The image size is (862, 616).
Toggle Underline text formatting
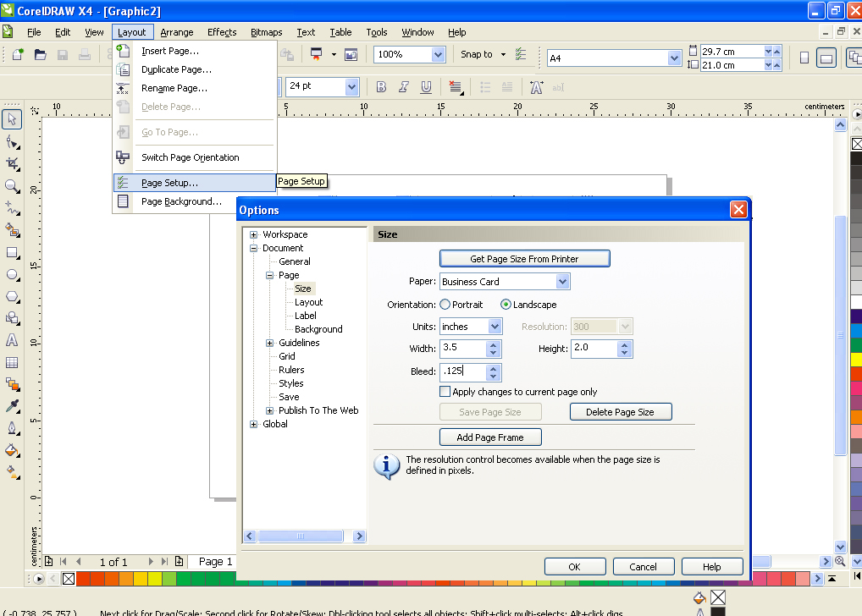pos(426,87)
